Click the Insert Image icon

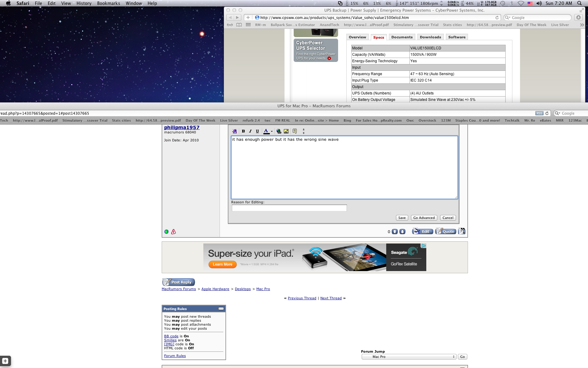pyautogui.click(x=286, y=131)
